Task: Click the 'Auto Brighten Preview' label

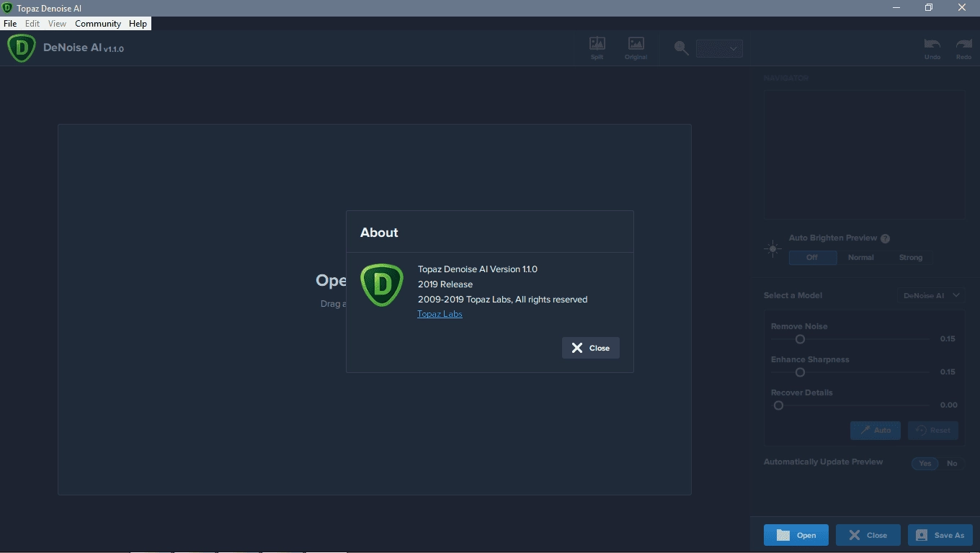Action: tap(833, 238)
